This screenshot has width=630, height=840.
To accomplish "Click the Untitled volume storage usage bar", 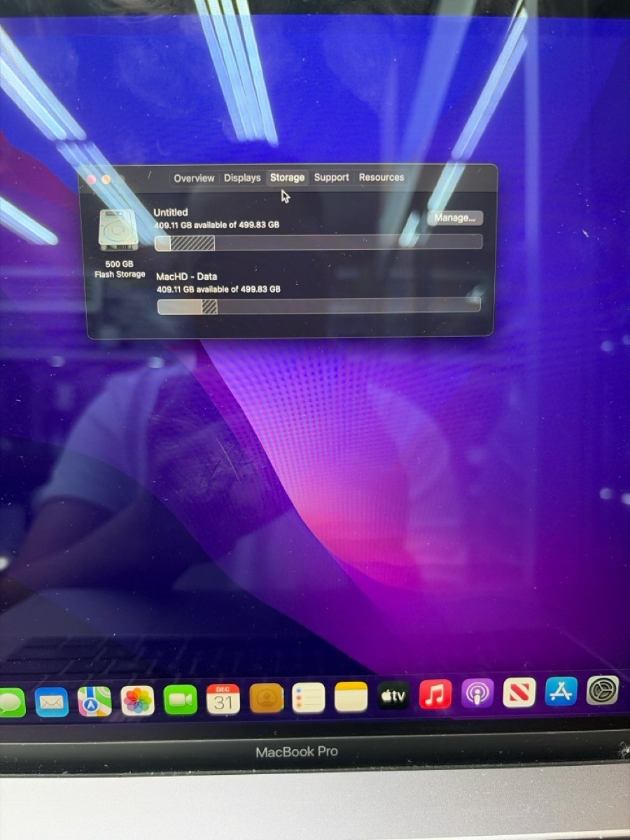I will [318, 242].
